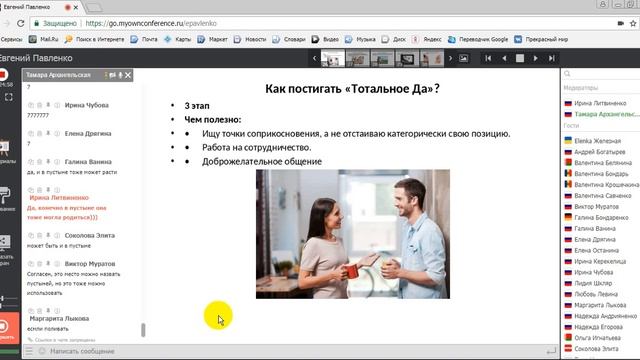The height and width of the screenshot is (360, 640).
Task: Click the browser address bar URL
Action: coord(151,24)
